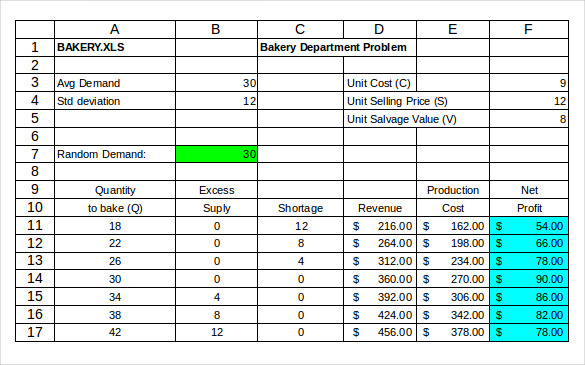The height and width of the screenshot is (365, 585).
Task: Click the Revenue cell $456.00
Action: tap(380, 332)
